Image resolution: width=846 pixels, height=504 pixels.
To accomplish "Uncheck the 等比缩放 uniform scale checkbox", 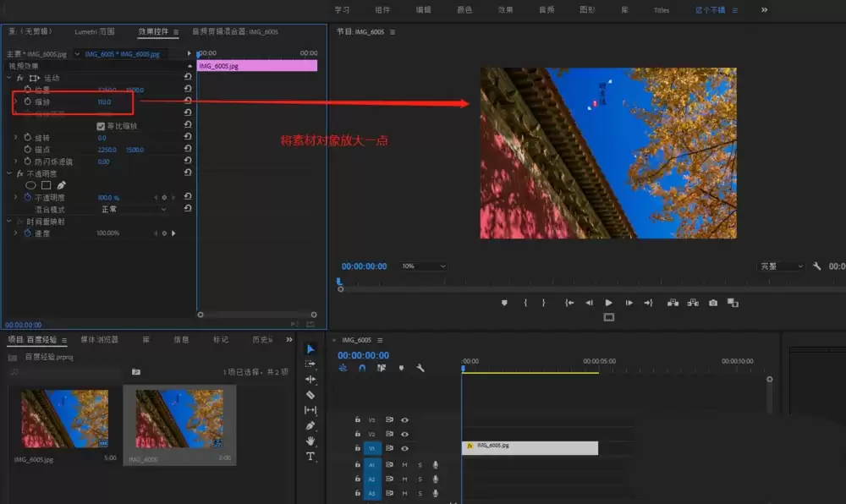I will pos(101,126).
